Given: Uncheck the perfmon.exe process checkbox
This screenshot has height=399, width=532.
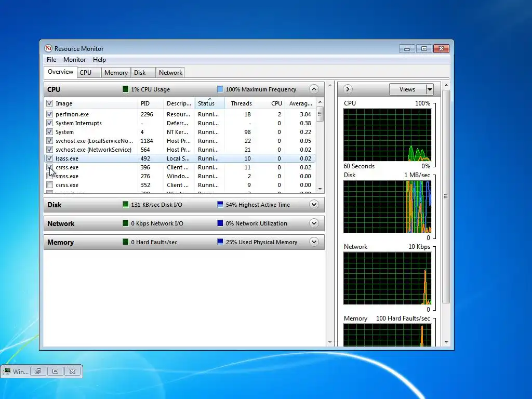Looking at the screenshot, I should pos(49,114).
